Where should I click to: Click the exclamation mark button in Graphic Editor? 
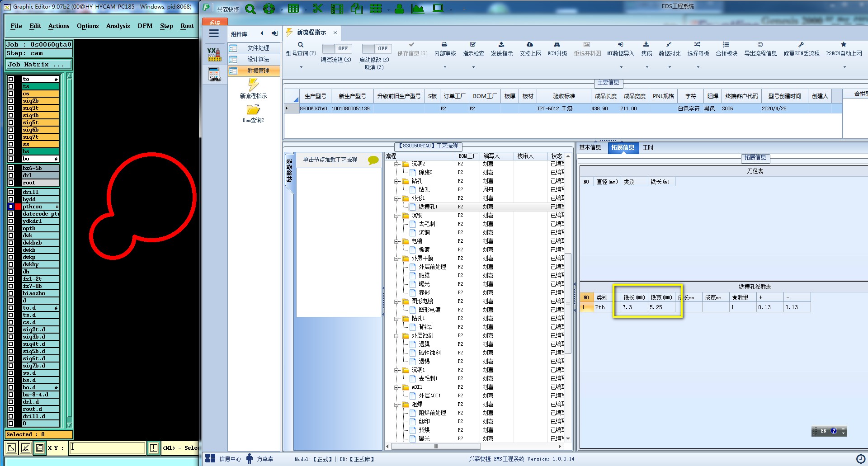(154, 448)
